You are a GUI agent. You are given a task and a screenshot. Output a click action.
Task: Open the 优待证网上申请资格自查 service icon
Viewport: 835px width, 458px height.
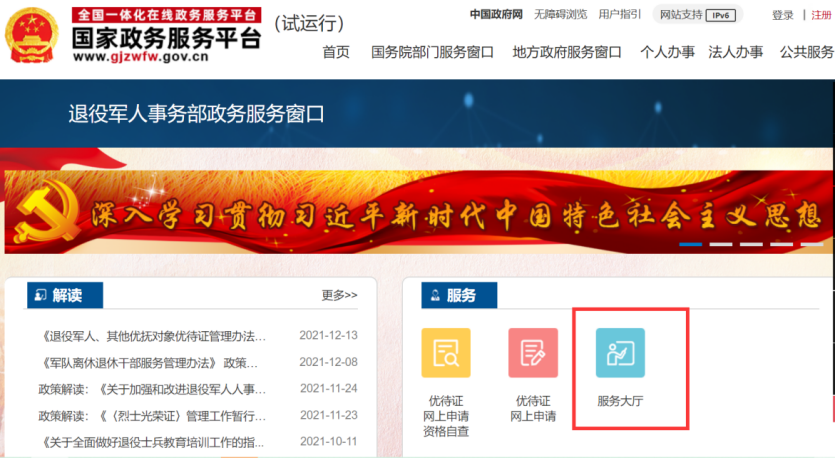point(445,352)
